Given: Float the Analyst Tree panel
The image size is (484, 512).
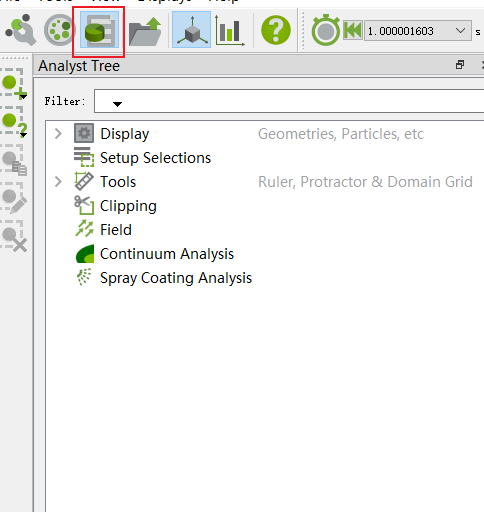Looking at the screenshot, I should coord(460,65).
